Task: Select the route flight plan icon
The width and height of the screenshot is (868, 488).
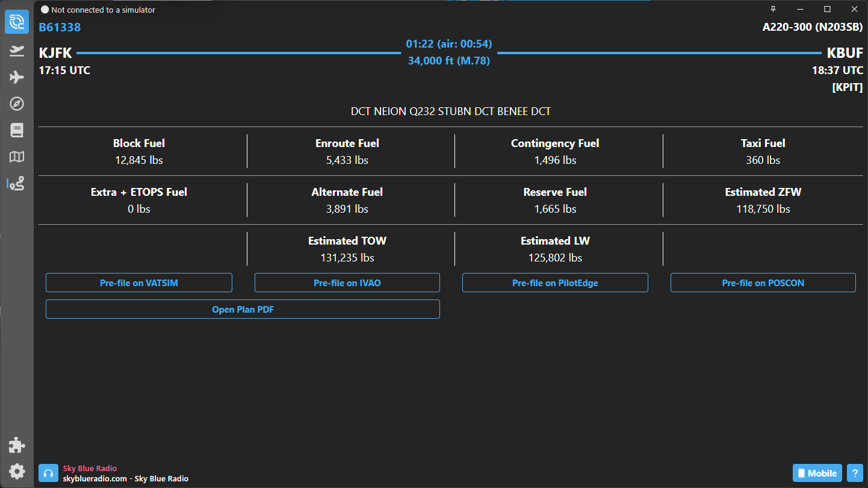Action: 17,184
